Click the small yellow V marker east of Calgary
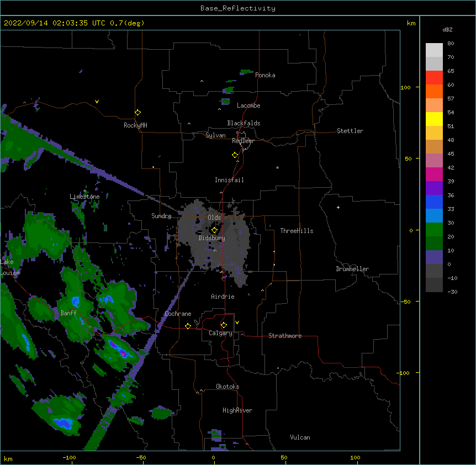 pos(237,323)
